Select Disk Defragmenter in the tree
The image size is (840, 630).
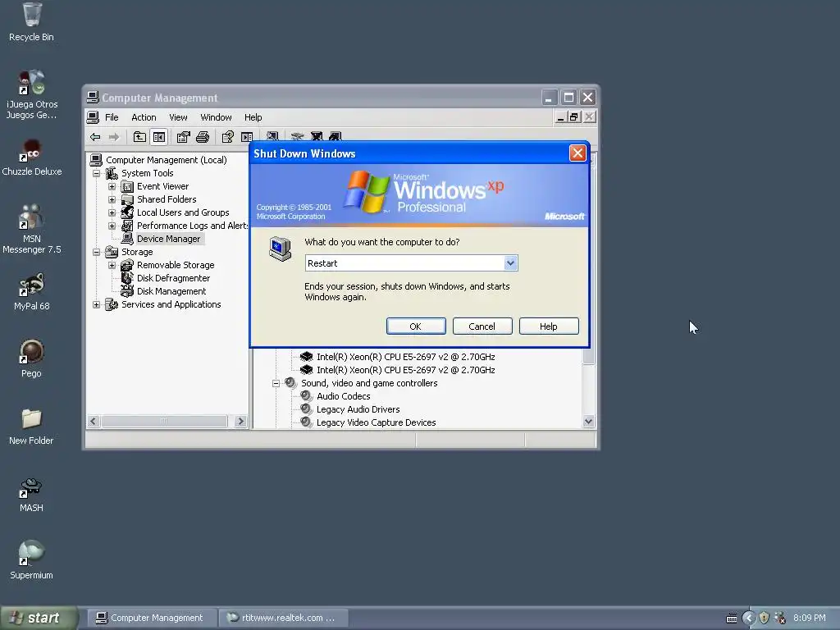173,279
